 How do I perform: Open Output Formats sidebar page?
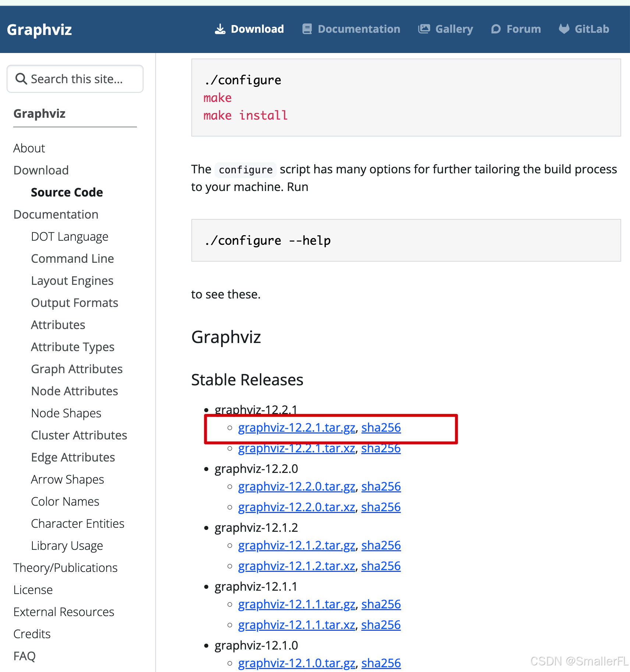tap(75, 303)
